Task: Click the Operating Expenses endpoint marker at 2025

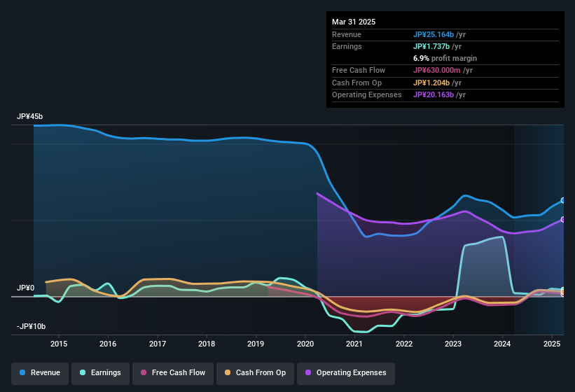Action: (x=563, y=219)
